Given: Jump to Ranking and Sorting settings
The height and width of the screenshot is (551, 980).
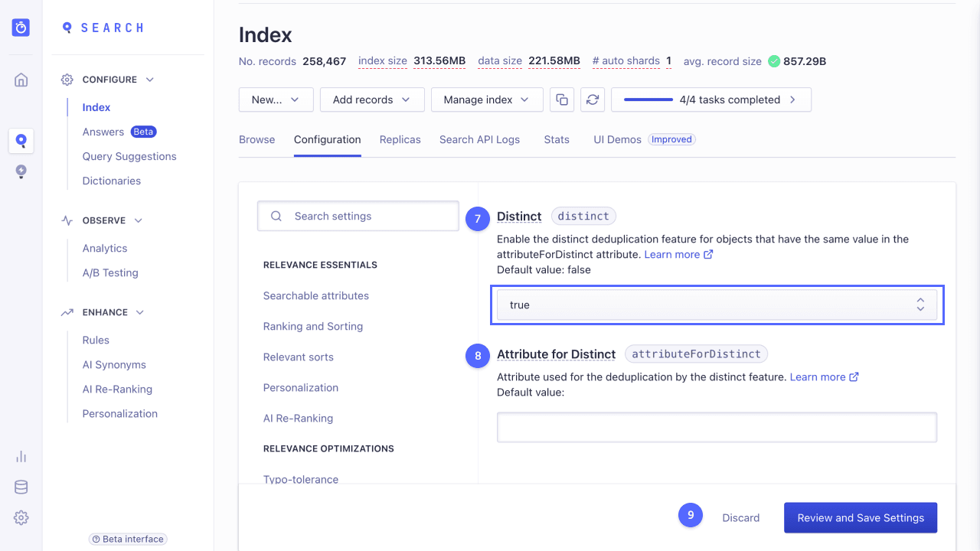Looking at the screenshot, I should tap(313, 326).
